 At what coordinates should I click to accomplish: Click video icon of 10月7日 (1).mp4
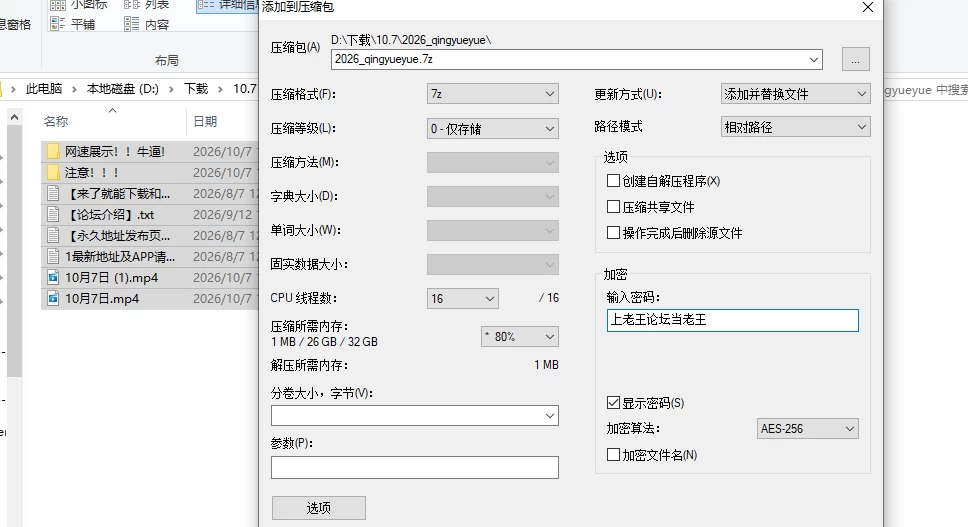[x=54, y=277]
